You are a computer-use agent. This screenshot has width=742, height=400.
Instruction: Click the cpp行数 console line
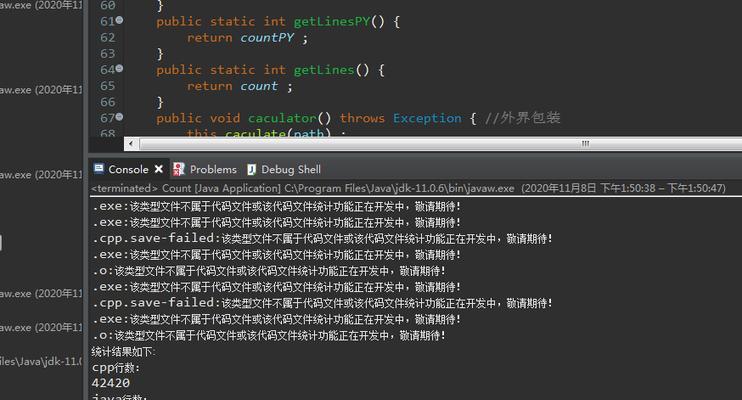116,368
